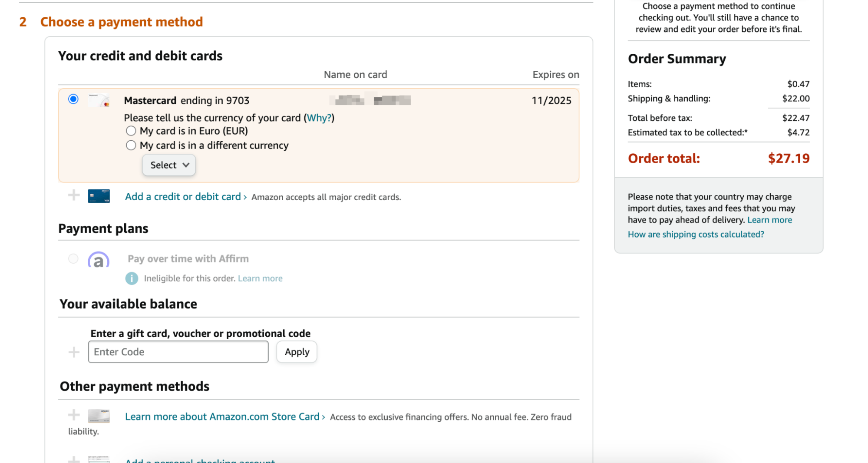This screenshot has height=463, width=868.
Task: Select the Pay over time with Affirm radio
Action: coord(73,259)
